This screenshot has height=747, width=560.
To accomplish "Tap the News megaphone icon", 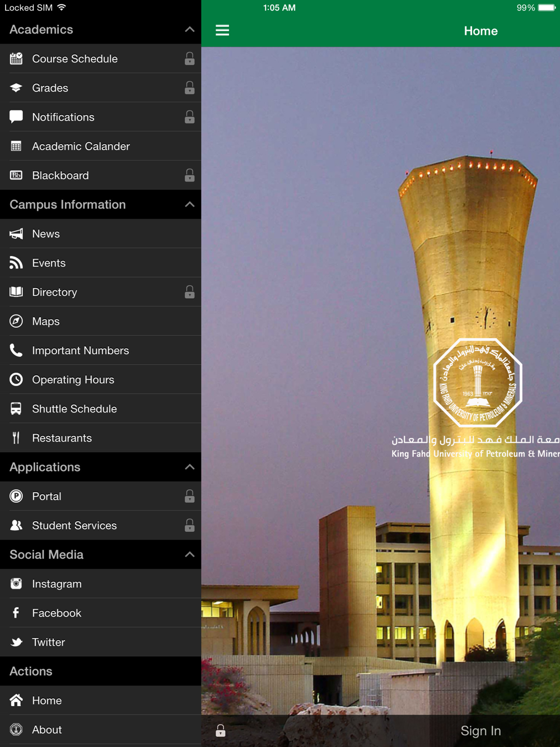I will click(x=16, y=234).
